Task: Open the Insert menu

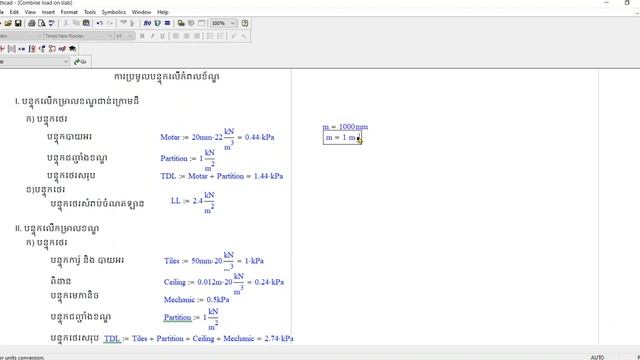Action: tap(48, 12)
